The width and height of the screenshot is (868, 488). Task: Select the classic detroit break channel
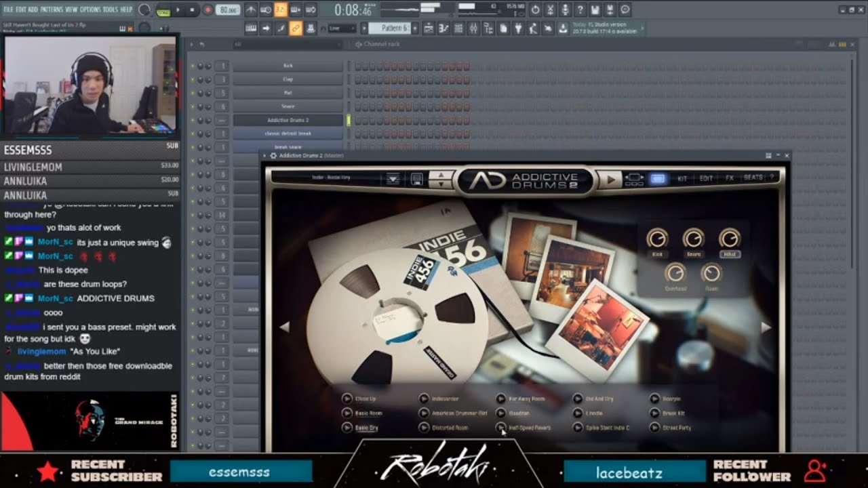click(288, 134)
